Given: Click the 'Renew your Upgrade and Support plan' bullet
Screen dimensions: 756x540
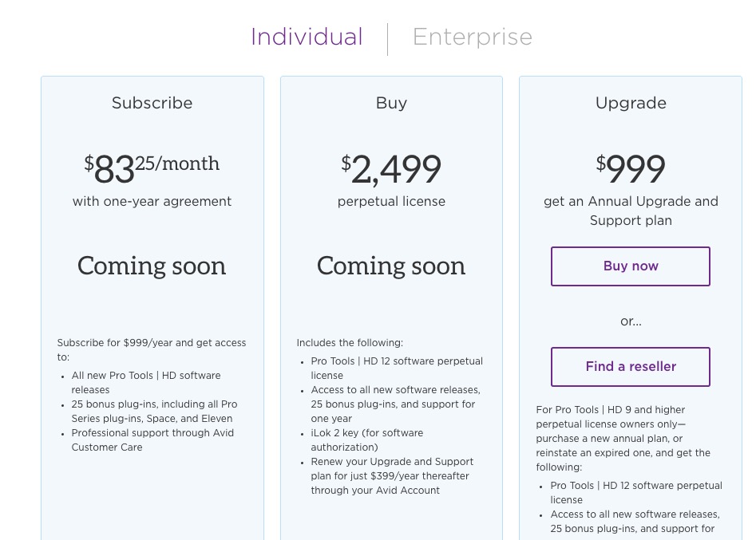Looking at the screenshot, I should coord(391,476).
